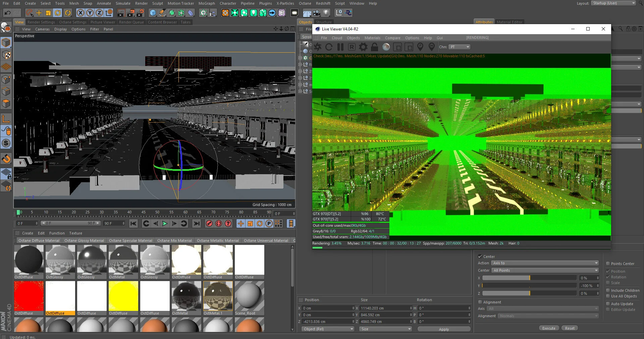Image resolution: width=644 pixels, height=339 pixels.
Task: Open the Center 'All Points' dropdown
Action: 545,270
